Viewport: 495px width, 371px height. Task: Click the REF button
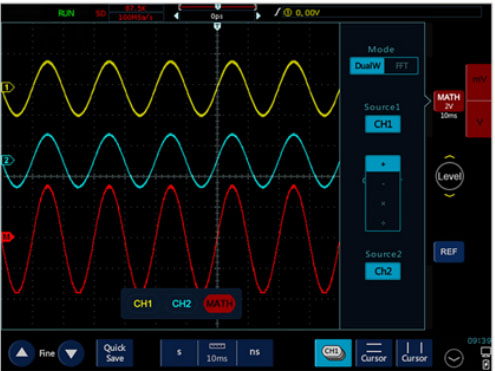[x=449, y=252]
